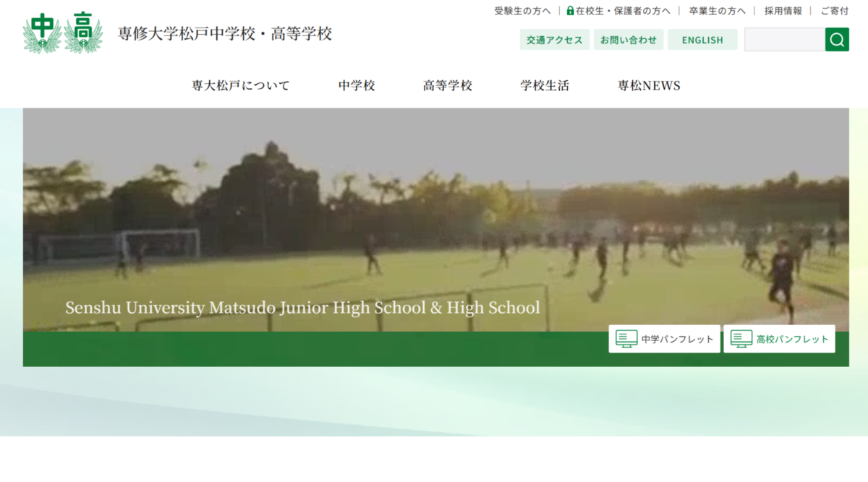
Task: Click the Senshu University Matsudo hero caption
Action: [302, 308]
